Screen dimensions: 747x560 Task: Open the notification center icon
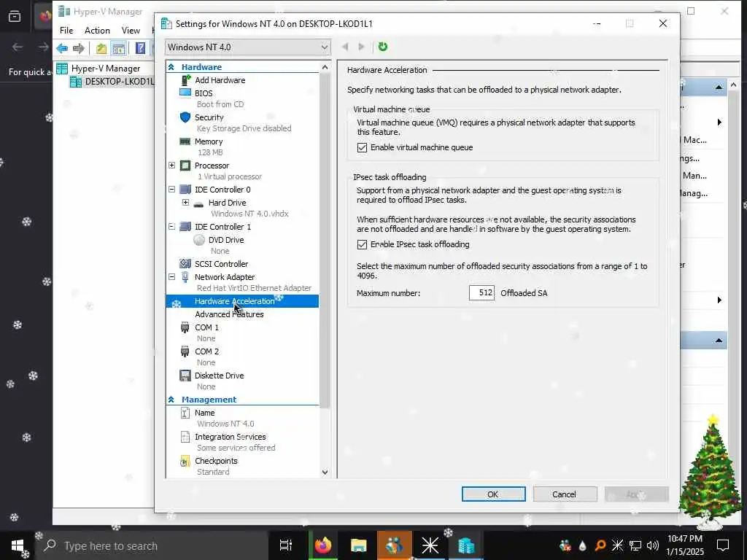tap(723, 545)
